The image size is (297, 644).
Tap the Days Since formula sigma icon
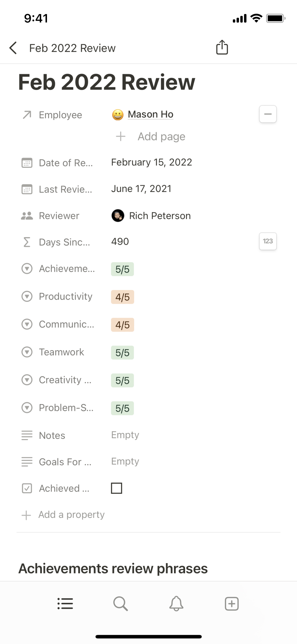(x=27, y=242)
